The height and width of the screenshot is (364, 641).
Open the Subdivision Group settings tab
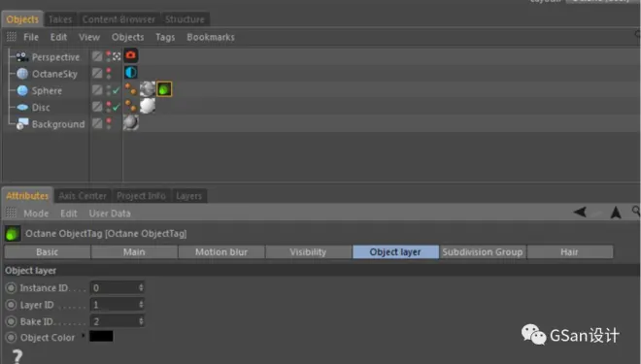483,252
